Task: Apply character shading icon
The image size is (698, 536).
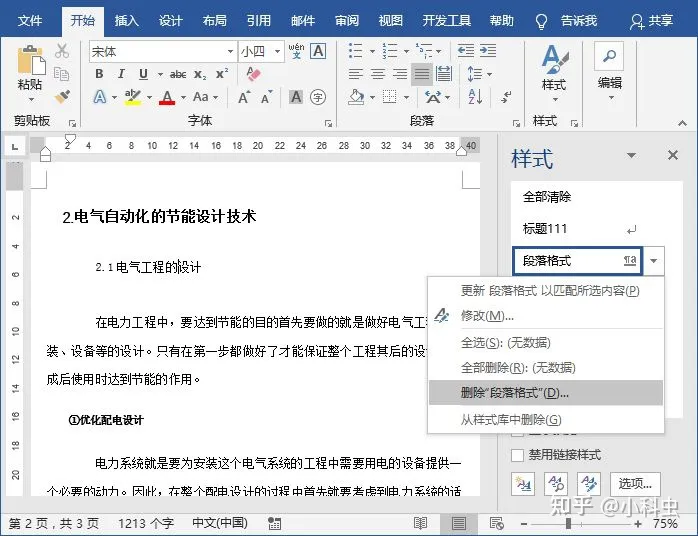Action: 296,97
